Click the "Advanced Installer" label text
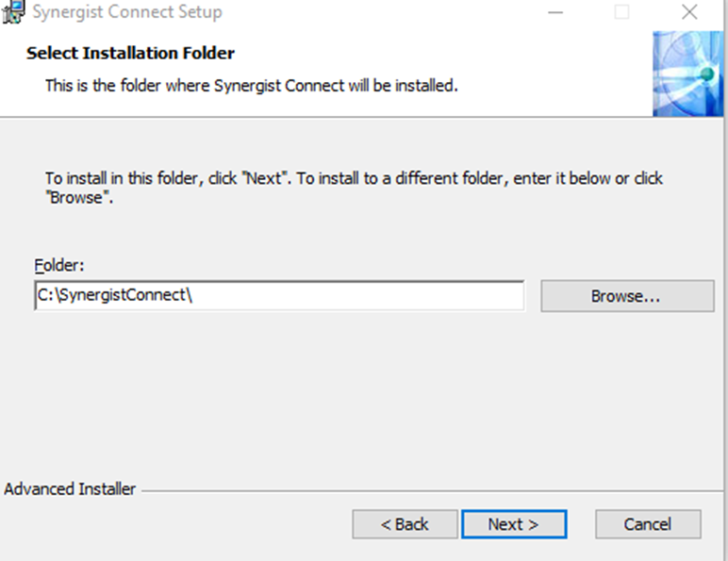 (70, 489)
